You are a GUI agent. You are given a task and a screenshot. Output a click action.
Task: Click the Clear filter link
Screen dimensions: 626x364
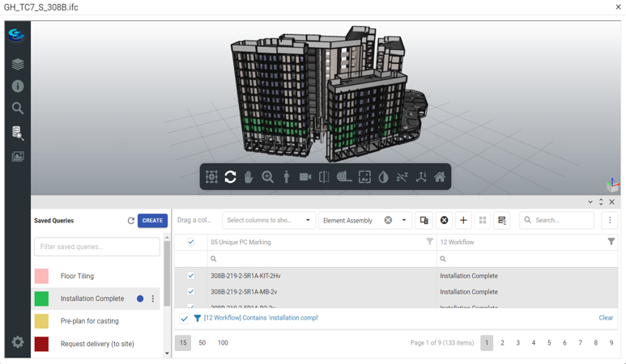[x=606, y=318]
